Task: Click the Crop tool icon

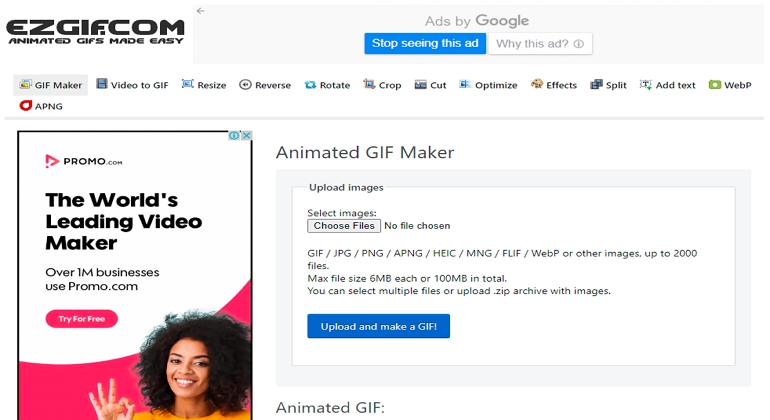Action: pyautogui.click(x=369, y=84)
